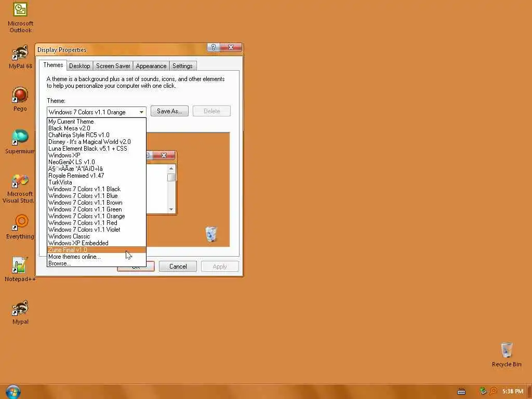This screenshot has width=532, height=399.
Task: Choose Windows 7 Colors v1.1 Red
Action: [97, 223]
